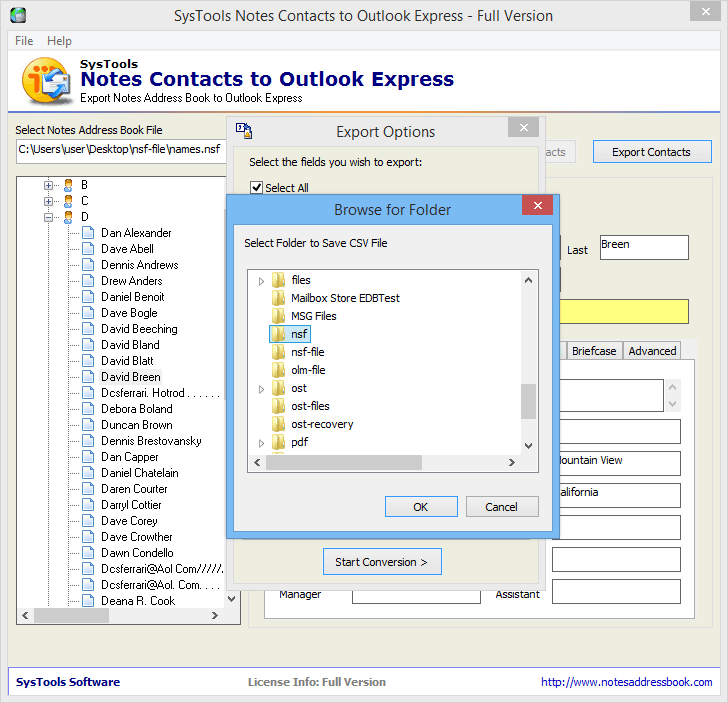Click the Export Options dialog icon
The width and height of the screenshot is (728, 703).
244,130
